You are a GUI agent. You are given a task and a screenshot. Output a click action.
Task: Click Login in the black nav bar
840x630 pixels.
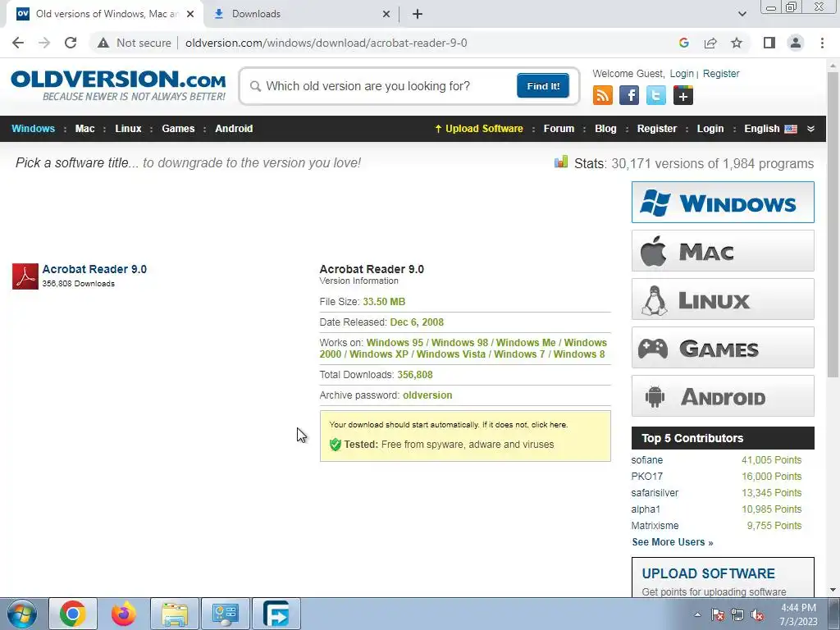tap(710, 129)
